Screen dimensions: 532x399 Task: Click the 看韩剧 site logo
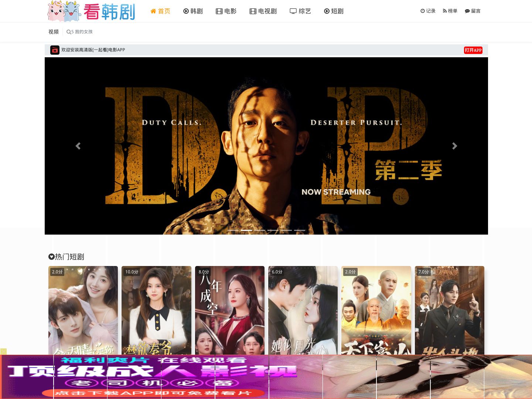point(92,11)
